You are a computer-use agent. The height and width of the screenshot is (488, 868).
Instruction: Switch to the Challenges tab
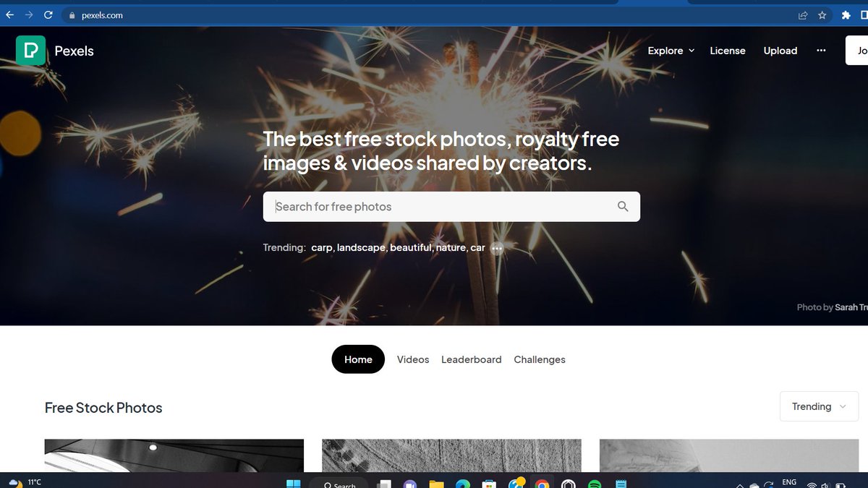(x=540, y=359)
